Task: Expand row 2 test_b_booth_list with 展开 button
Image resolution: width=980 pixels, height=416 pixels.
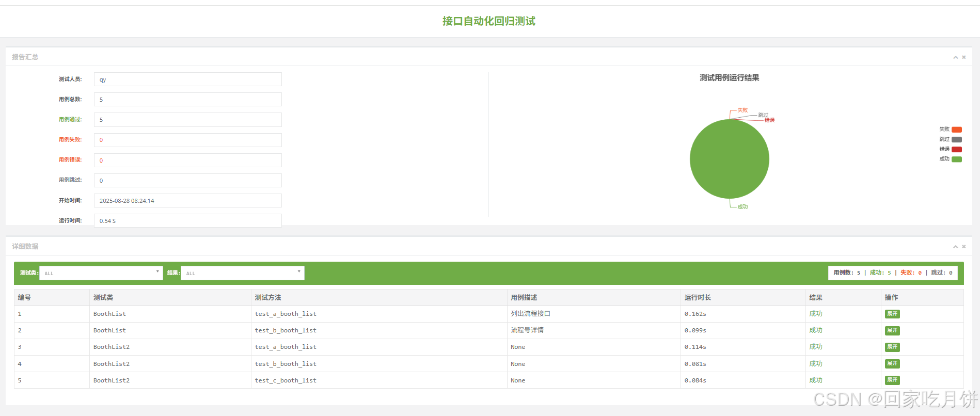Action: point(892,330)
